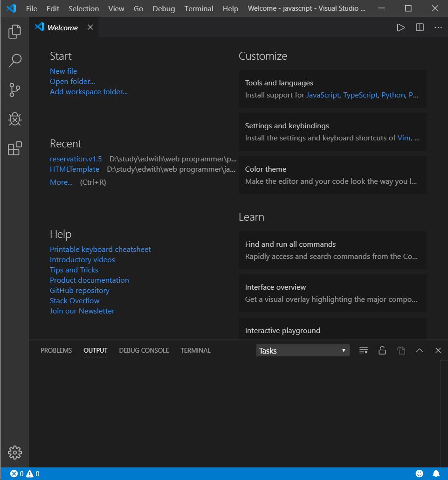Screen dimensions: 448x480
Task: Open the Interactive playground card
Action: (x=333, y=329)
